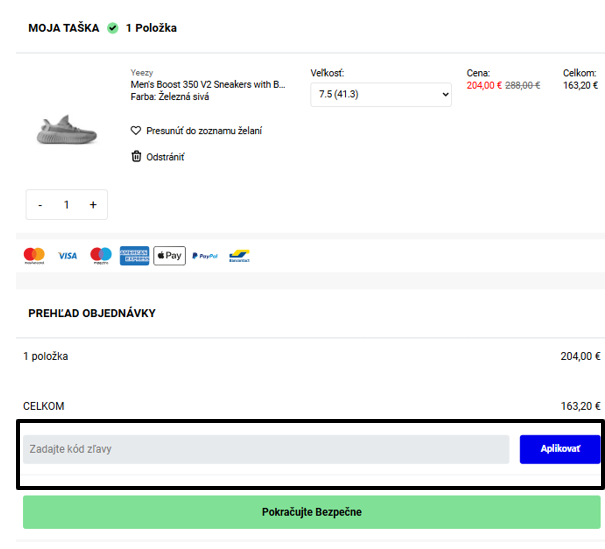The width and height of the screenshot is (605, 549).
Task: Click the Visa payment icon
Action: click(x=67, y=256)
